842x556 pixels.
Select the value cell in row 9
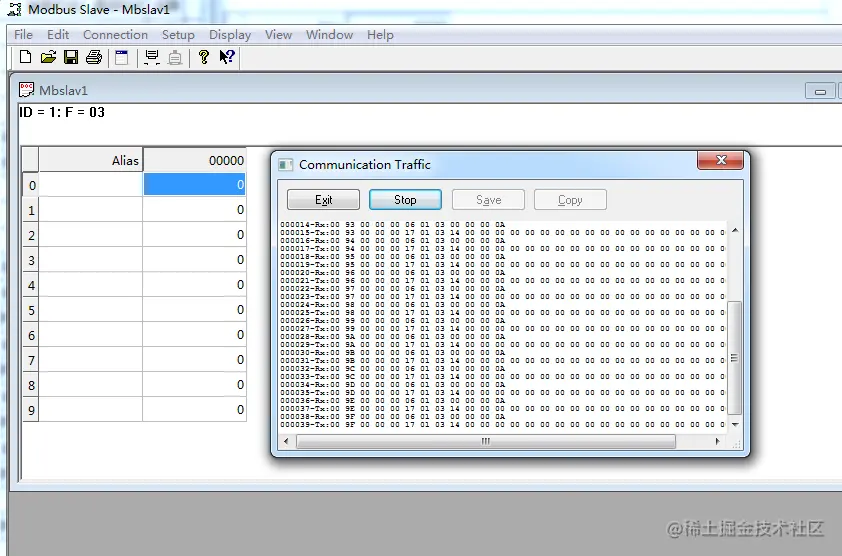coord(194,409)
